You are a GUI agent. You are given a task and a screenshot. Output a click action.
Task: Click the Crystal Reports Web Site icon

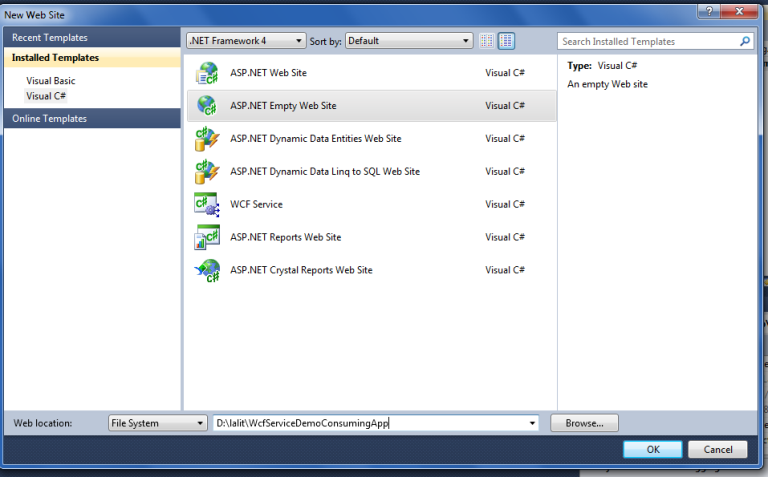[x=207, y=270]
